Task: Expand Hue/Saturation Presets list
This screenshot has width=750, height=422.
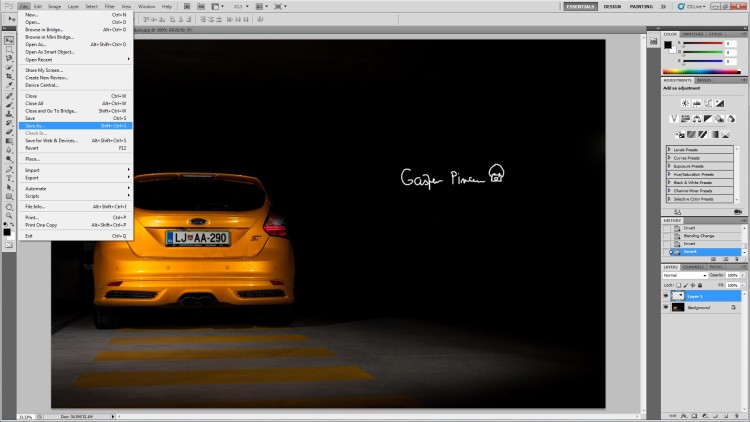Action: click(669, 174)
